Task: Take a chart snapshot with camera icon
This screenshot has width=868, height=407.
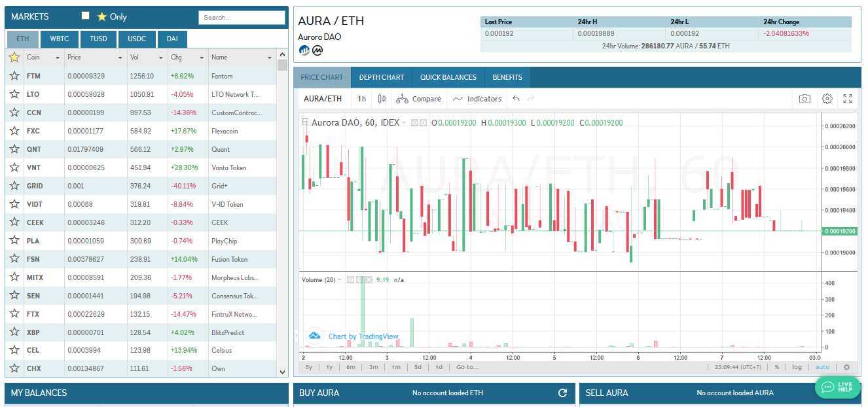Action: (x=805, y=99)
